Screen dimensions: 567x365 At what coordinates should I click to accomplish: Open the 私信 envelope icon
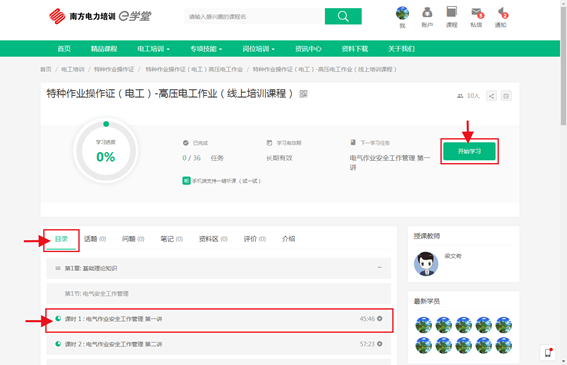point(477,13)
